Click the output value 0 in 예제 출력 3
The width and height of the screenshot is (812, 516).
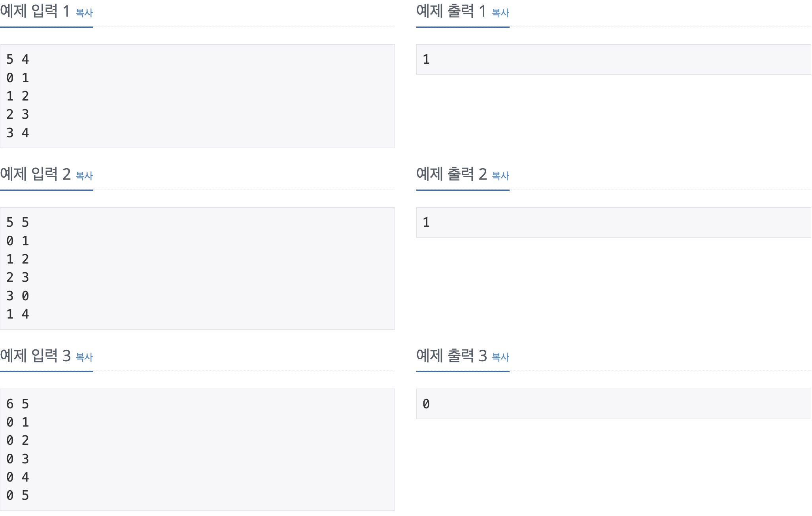pyautogui.click(x=426, y=404)
